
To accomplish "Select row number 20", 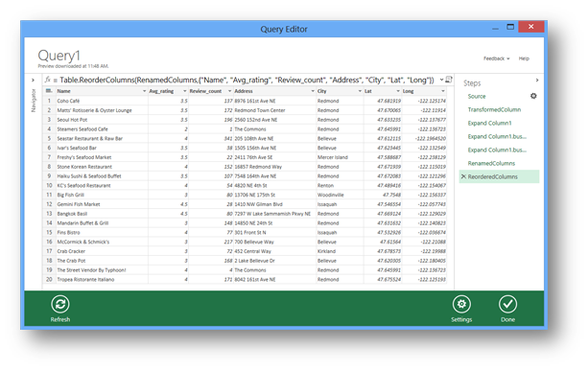I will [49, 279].
